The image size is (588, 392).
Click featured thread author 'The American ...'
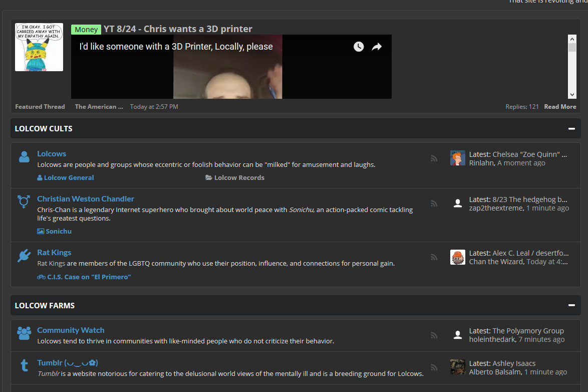click(99, 107)
